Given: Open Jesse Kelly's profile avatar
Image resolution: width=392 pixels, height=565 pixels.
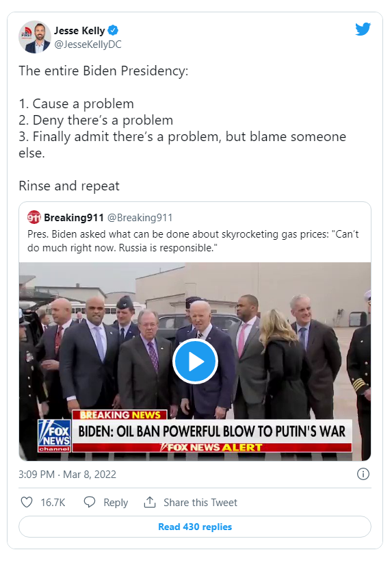Looking at the screenshot, I should coord(35,37).
